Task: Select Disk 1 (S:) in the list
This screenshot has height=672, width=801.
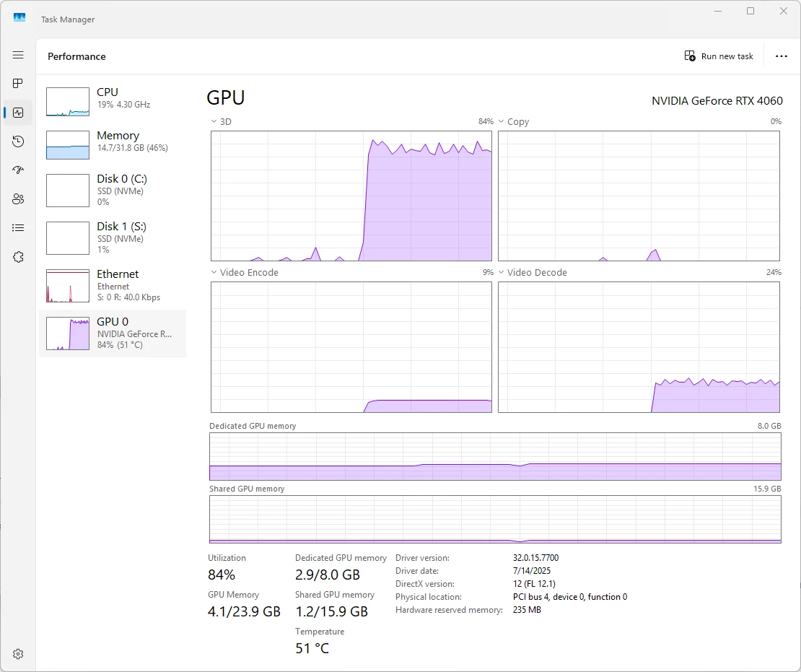Action: pyautogui.click(x=113, y=238)
